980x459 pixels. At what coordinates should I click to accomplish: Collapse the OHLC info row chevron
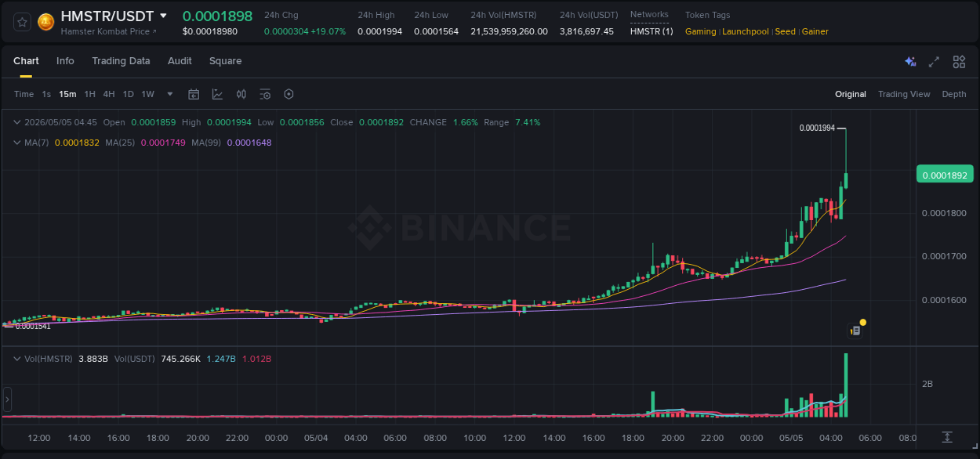coord(17,122)
